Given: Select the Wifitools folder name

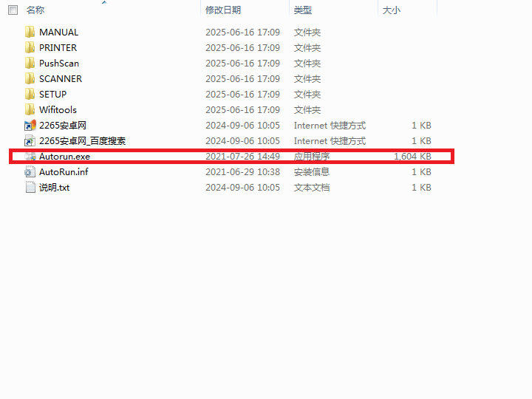Looking at the screenshot, I should tap(58, 110).
